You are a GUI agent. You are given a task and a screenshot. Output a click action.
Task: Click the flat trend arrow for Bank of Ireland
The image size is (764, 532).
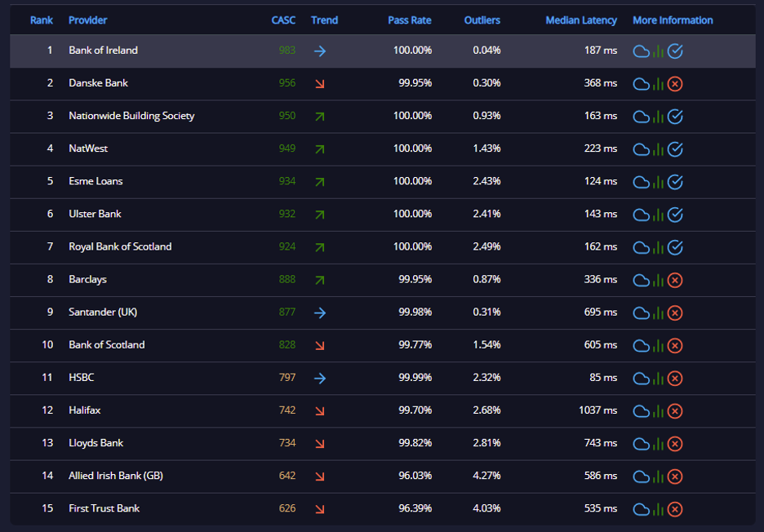[x=320, y=51]
